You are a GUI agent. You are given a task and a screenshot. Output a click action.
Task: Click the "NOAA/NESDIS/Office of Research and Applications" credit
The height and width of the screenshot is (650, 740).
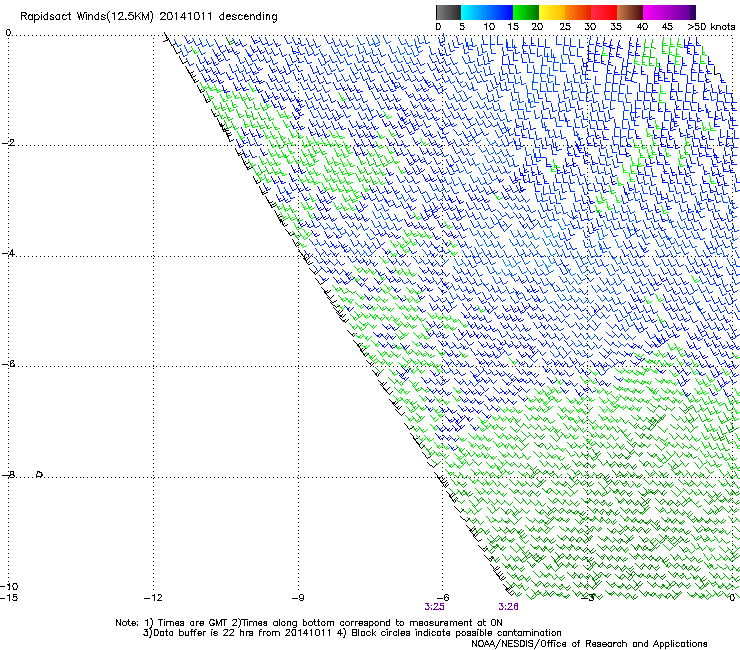(x=589, y=644)
